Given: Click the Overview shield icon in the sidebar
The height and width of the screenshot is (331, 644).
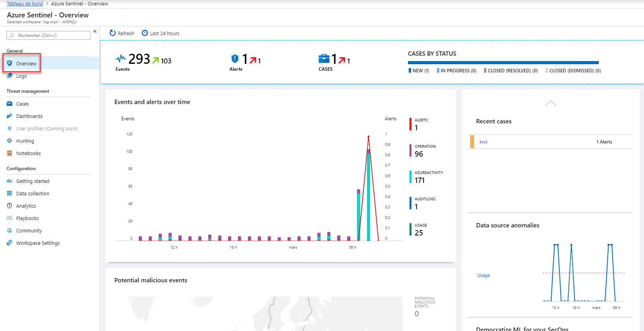Looking at the screenshot, I should click(x=10, y=63).
